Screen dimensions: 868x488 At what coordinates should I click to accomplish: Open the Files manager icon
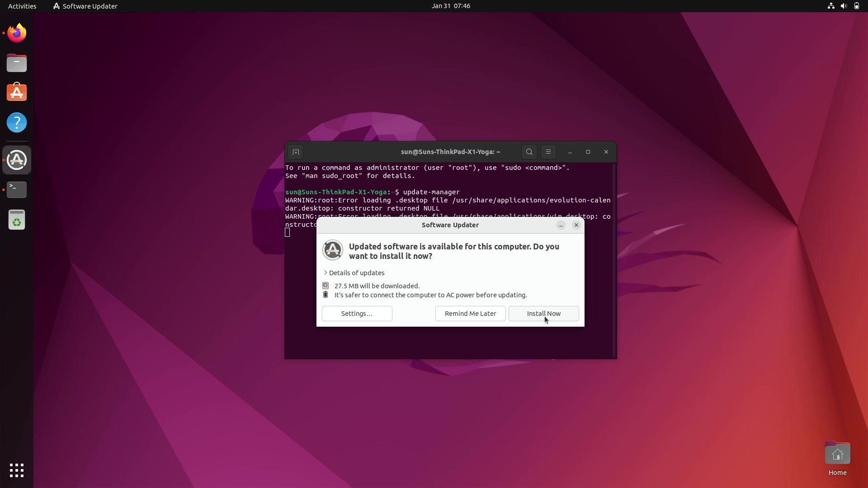click(x=17, y=63)
